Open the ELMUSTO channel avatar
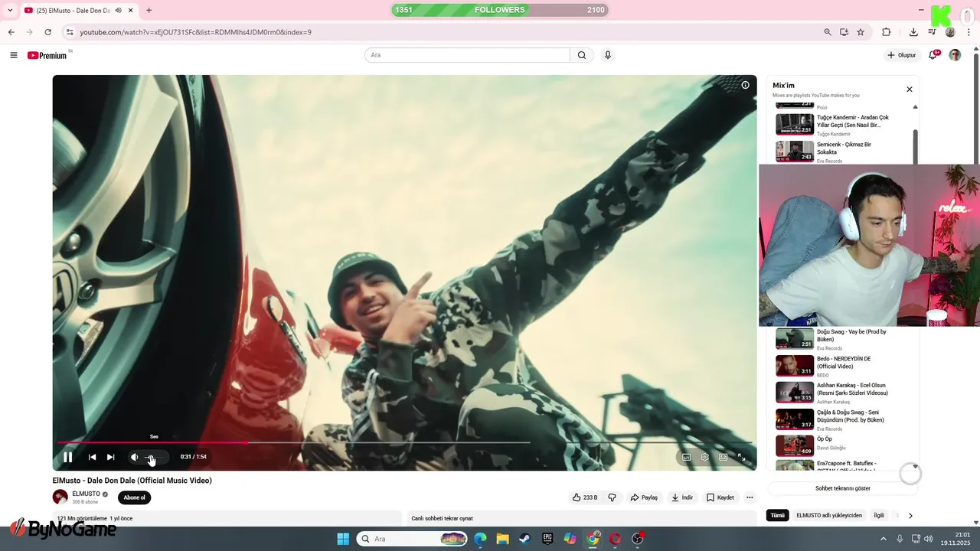 click(60, 497)
